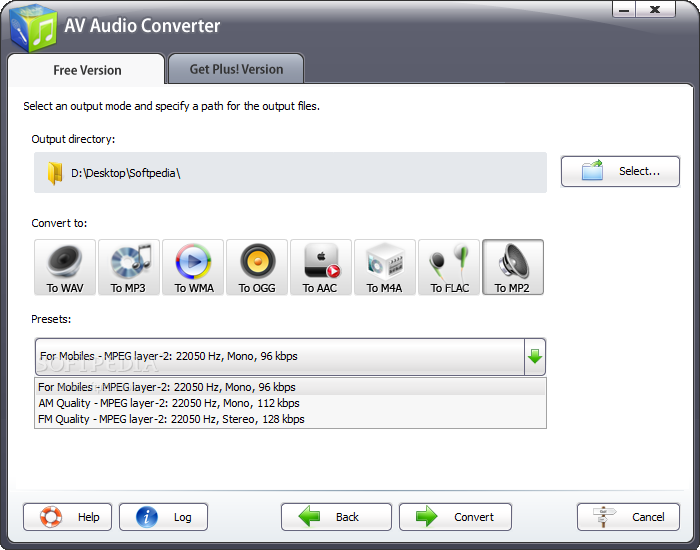700x550 pixels.
Task: Go Back to the previous step
Action: pyautogui.click(x=336, y=517)
